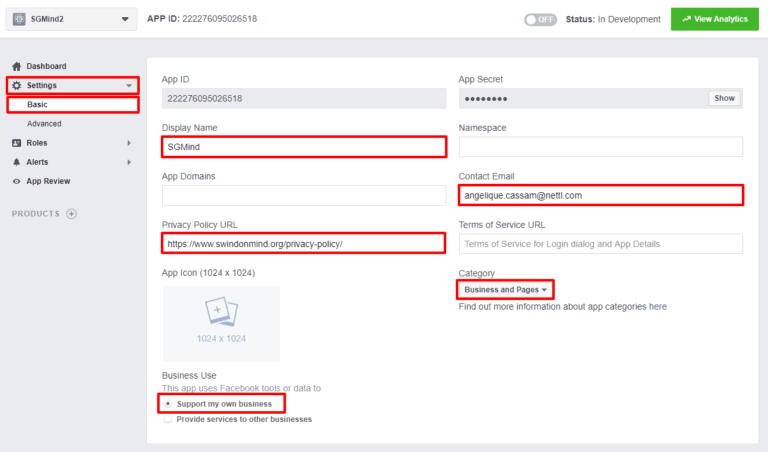Click the Roles menu label
768x452 pixels.
(37, 143)
